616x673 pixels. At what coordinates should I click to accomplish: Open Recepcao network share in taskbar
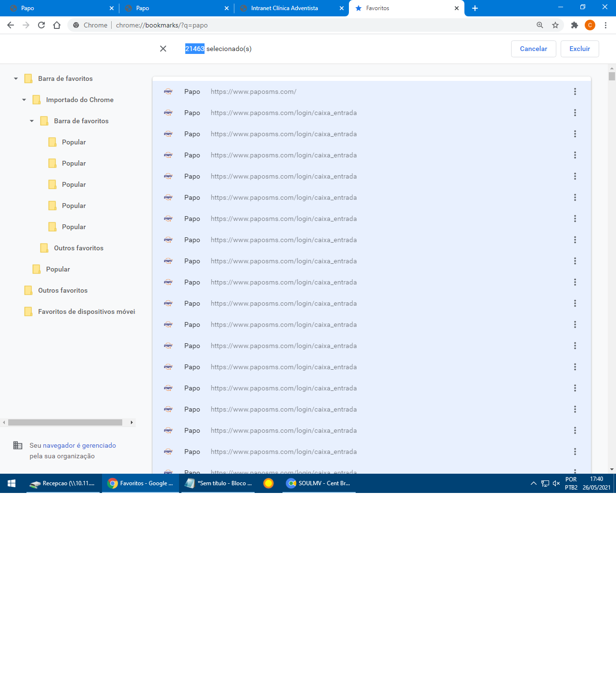pos(63,483)
